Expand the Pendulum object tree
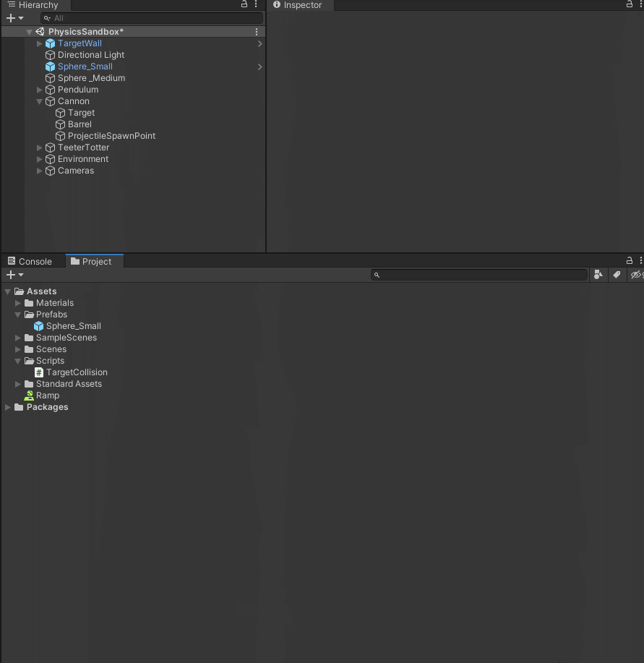 [x=40, y=90]
